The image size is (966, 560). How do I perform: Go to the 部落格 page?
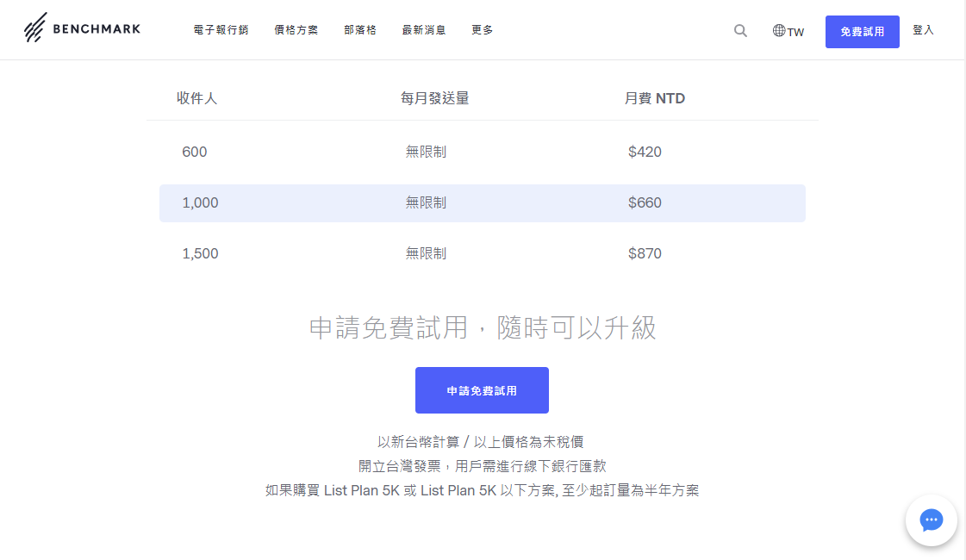coord(360,30)
